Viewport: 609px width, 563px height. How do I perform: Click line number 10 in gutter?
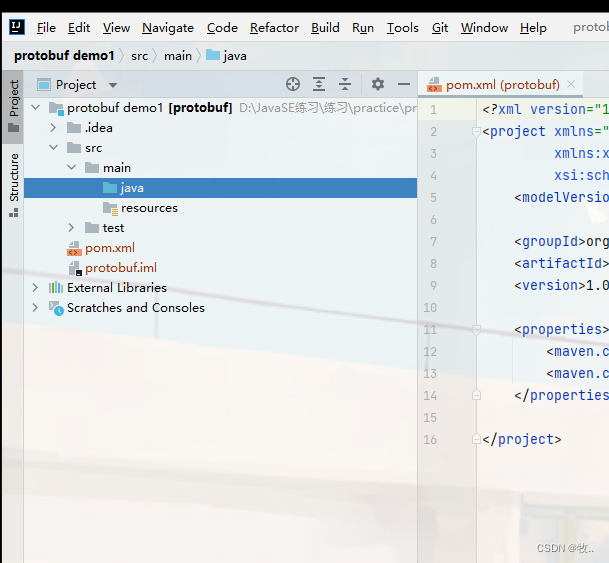click(x=430, y=308)
